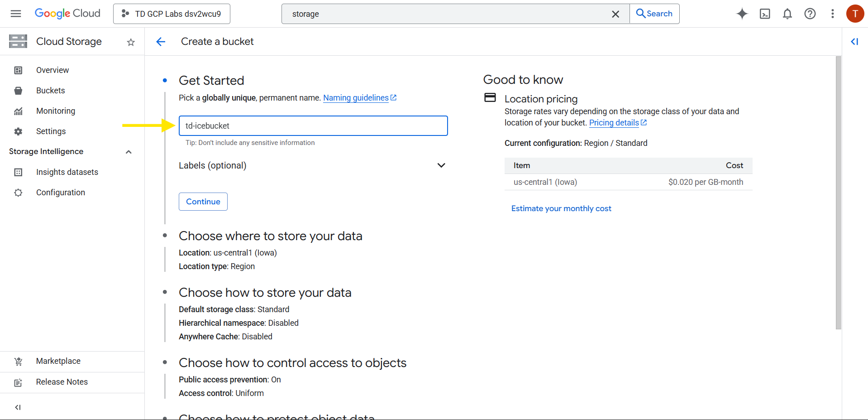Click the bucket name input field

point(313,126)
